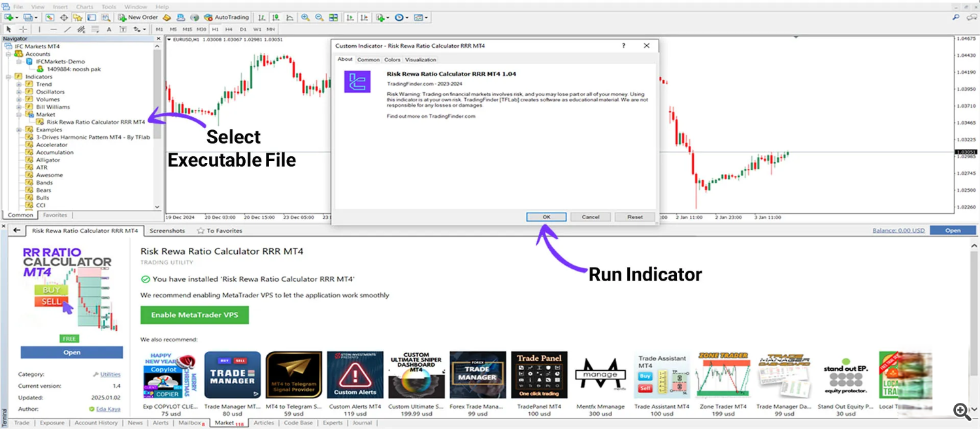Select the H4 timeframe
980x429 pixels.
point(229,29)
